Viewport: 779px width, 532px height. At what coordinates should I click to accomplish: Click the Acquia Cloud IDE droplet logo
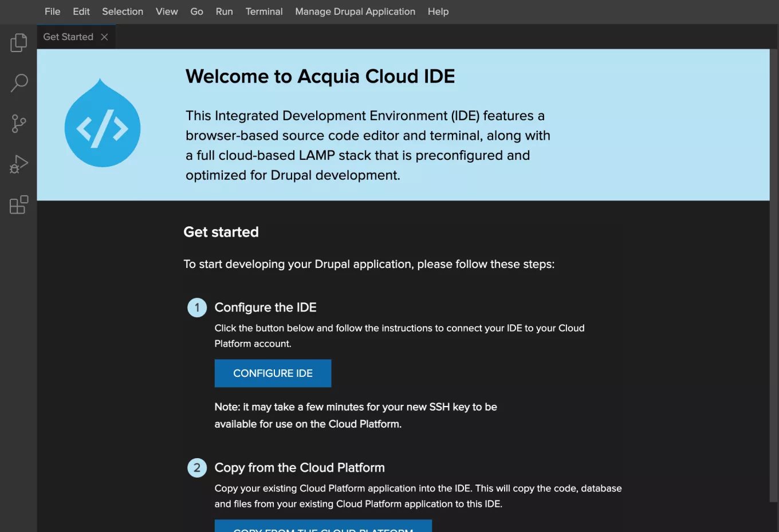[x=103, y=124]
